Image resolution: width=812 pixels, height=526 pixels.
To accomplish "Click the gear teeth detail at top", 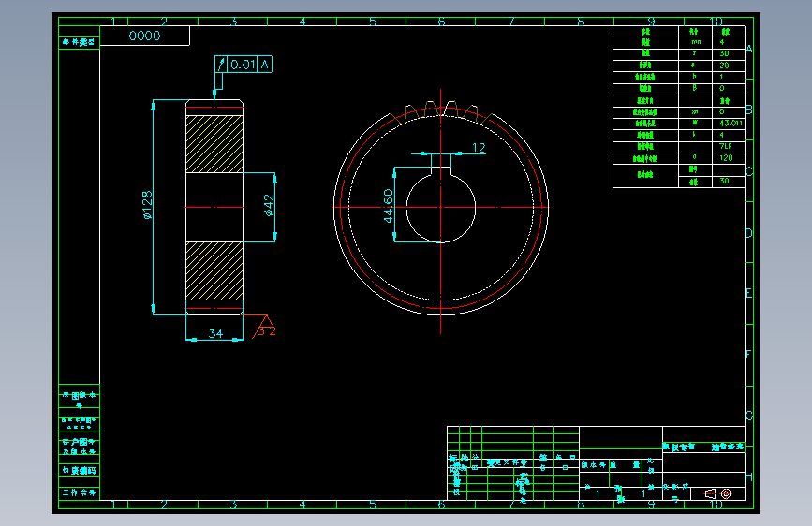I will [441, 111].
